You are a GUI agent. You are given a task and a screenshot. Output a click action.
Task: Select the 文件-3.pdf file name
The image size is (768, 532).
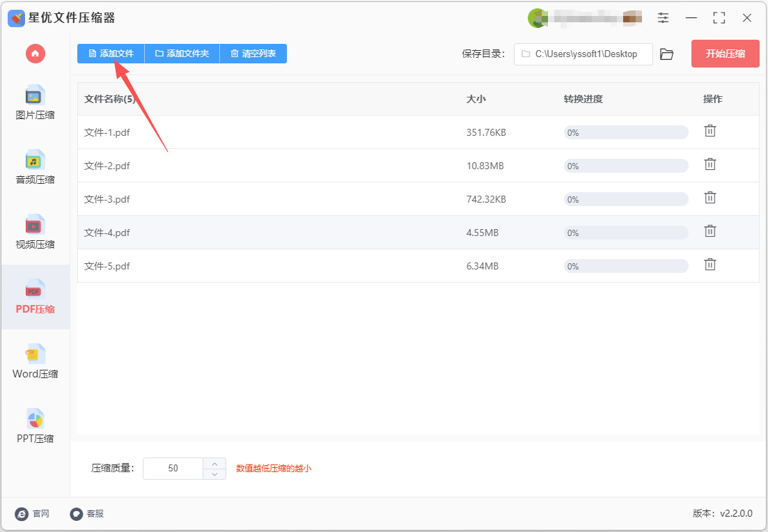click(x=107, y=199)
